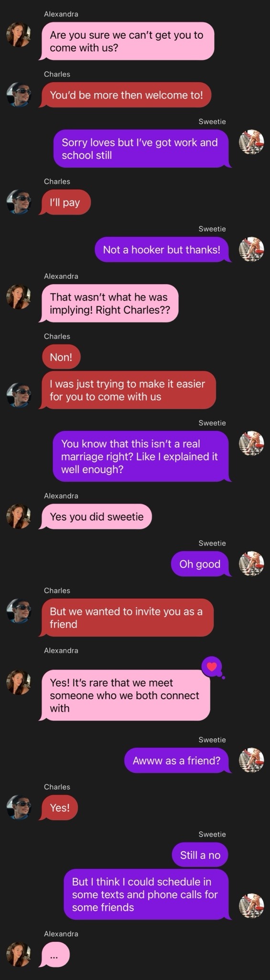Tap the "Still a no" purple bubble
Image resolution: width=270 pixels, height=980 pixels.
pyautogui.click(x=200, y=855)
